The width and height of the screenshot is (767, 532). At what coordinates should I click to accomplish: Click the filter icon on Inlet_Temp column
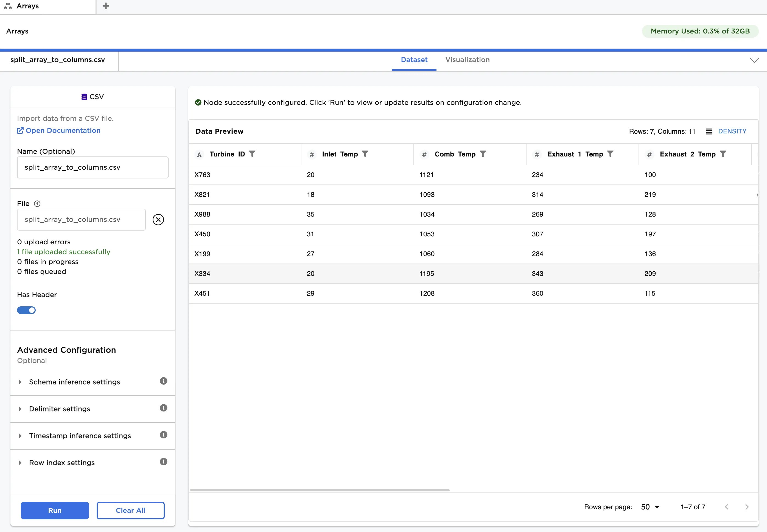pos(365,154)
